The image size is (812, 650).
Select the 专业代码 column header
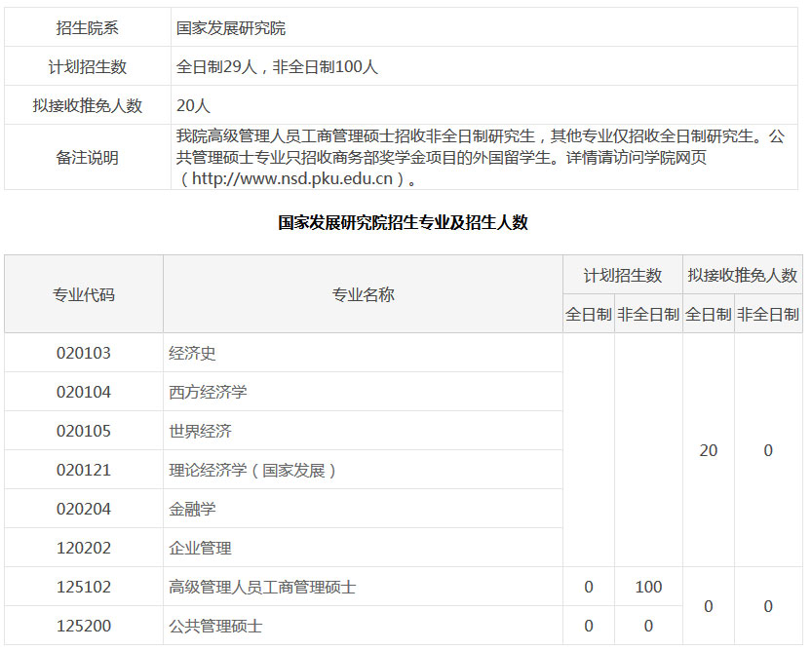point(84,294)
